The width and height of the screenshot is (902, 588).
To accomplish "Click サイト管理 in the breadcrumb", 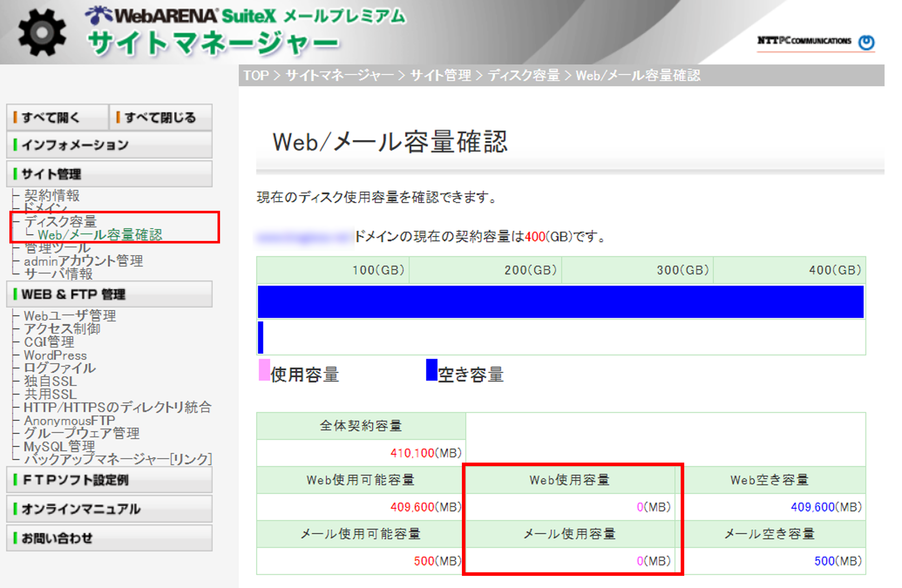I will [441, 76].
